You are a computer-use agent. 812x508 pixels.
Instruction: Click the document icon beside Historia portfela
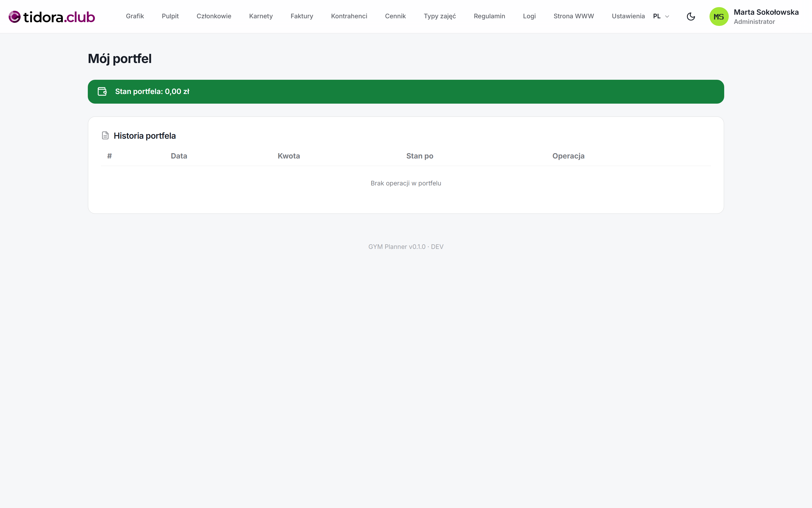(x=105, y=135)
